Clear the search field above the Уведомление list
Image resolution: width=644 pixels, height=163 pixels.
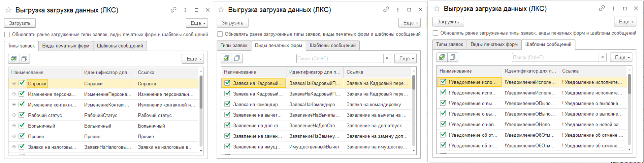[x=603, y=57]
